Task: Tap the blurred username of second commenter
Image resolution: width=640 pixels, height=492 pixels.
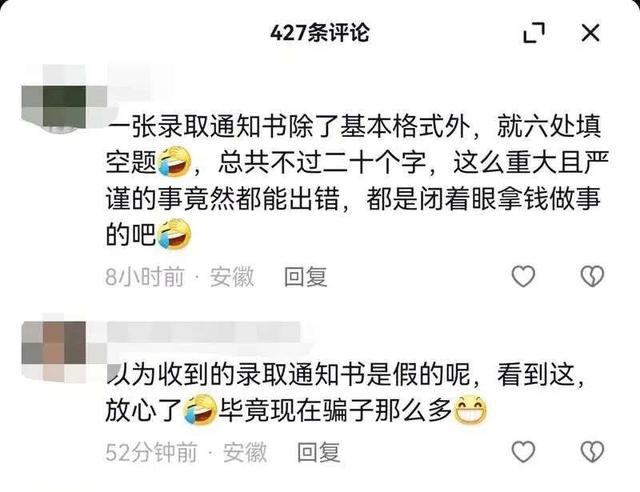Action: pos(204,332)
